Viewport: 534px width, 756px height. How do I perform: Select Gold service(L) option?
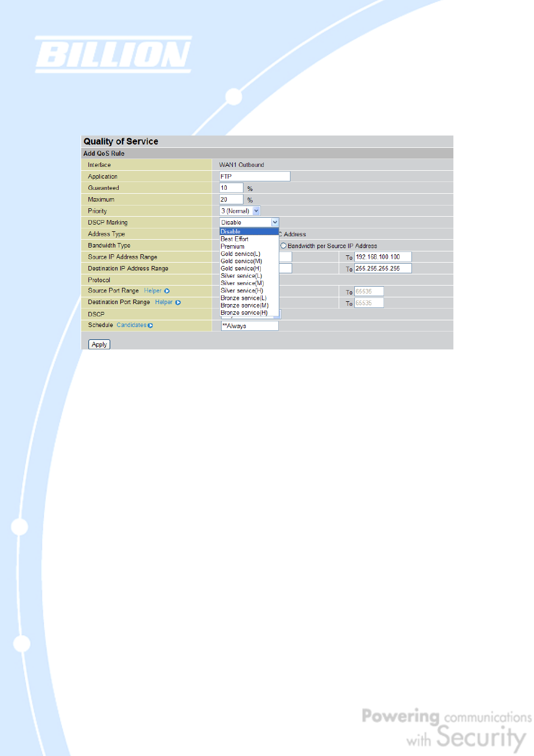pos(240,254)
